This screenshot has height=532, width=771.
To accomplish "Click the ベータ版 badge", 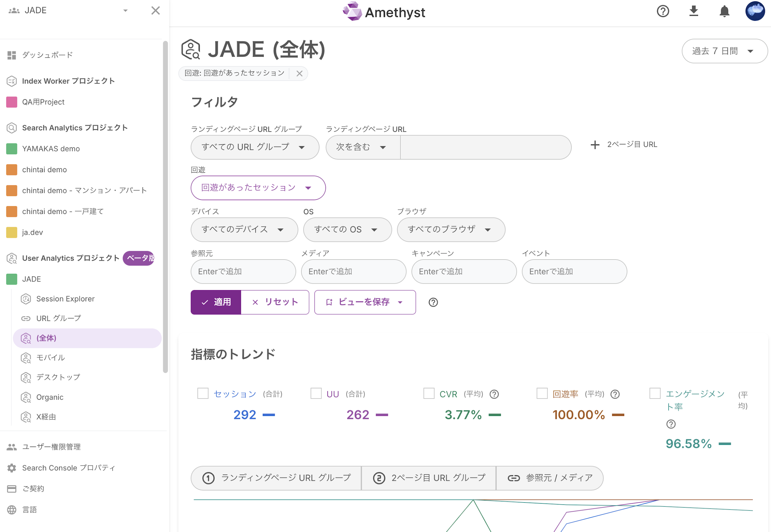I will (x=139, y=258).
